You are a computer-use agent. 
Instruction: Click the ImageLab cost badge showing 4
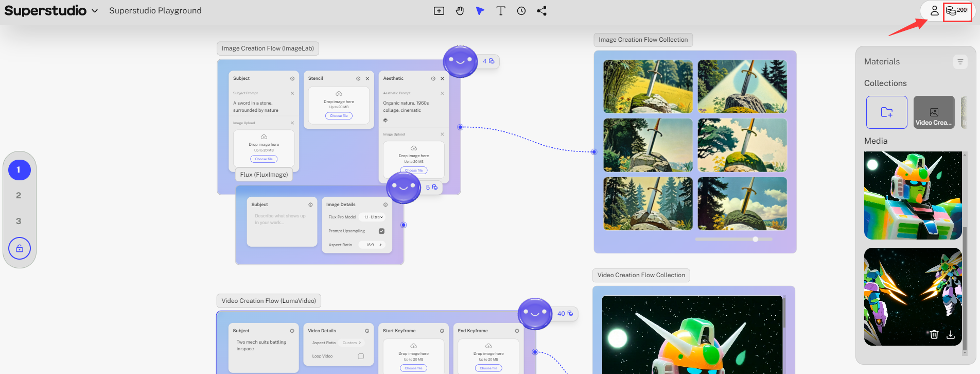click(x=488, y=61)
